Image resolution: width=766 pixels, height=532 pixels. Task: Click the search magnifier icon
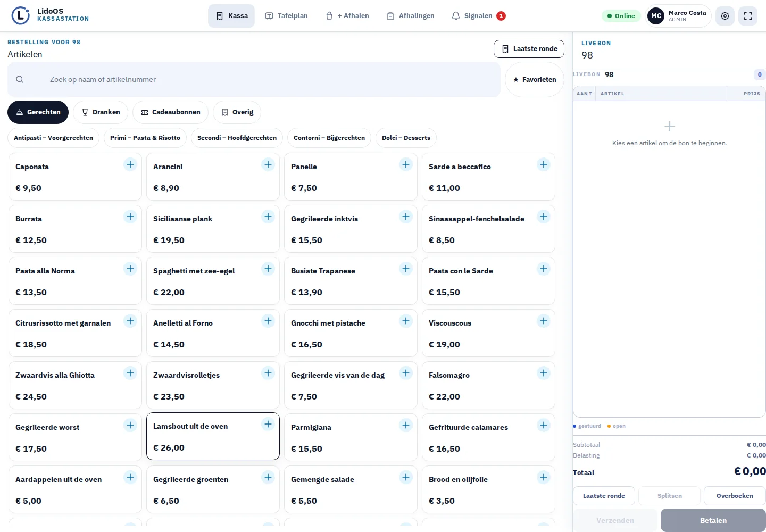pos(20,79)
